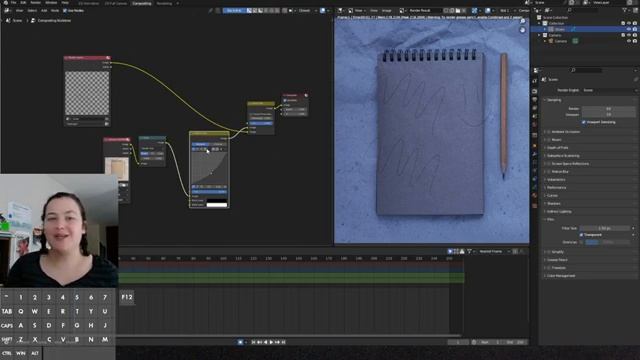Click the timeline play button
The height and width of the screenshot is (360, 640).
click(x=271, y=342)
